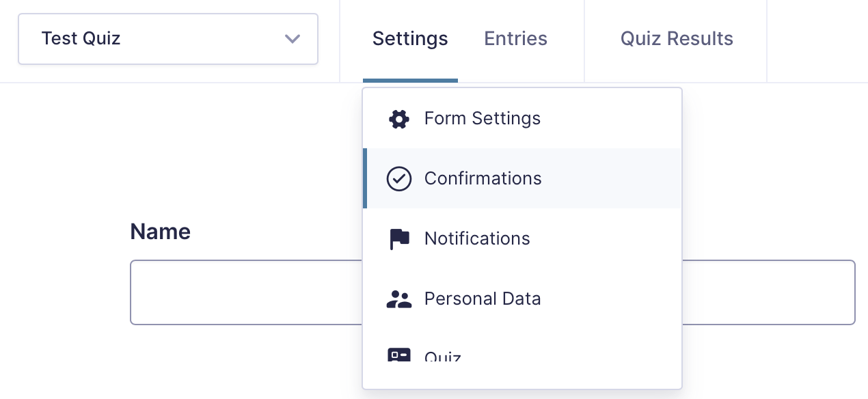Choose Confirmations in the settings menu
868x399 pixels.
(x=483, y=179)
